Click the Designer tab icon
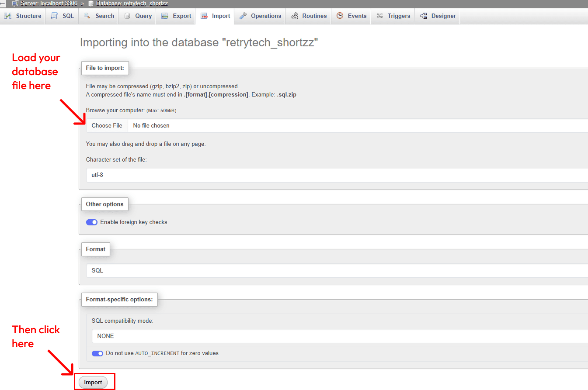 click(x=423, y=16)
